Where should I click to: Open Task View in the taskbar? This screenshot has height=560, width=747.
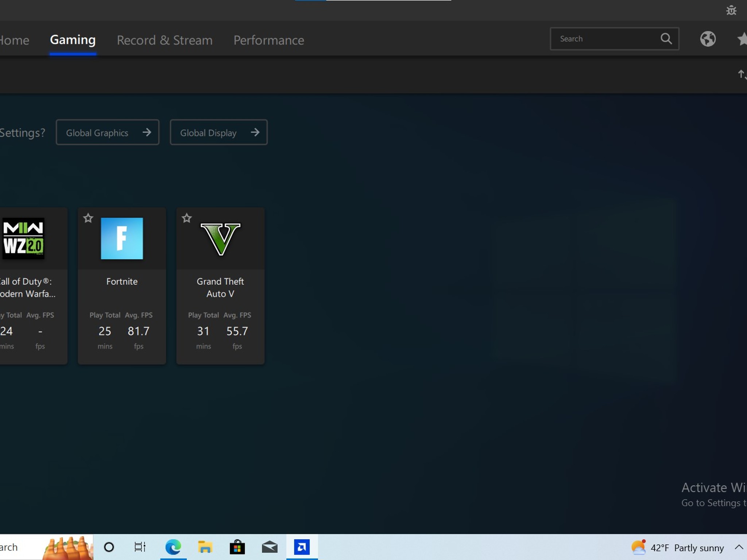pos(140,547)
